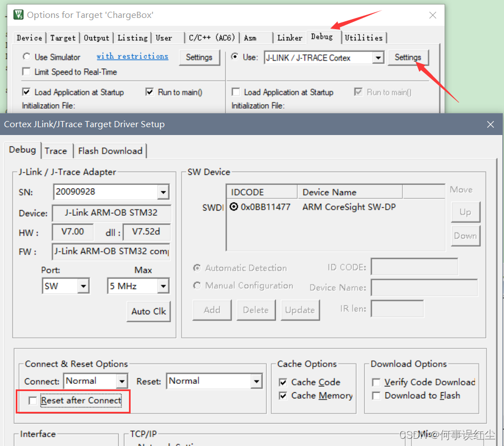Viewport: 504px width, 446px height.
Task: Click the Keil uVision icon in Options title bar
Action: [x=19, y=15]
